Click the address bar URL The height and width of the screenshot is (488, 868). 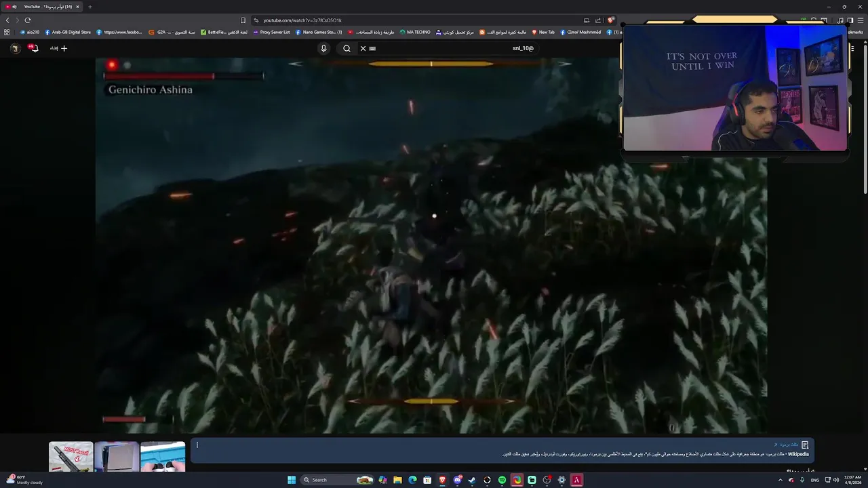[302, 20]
